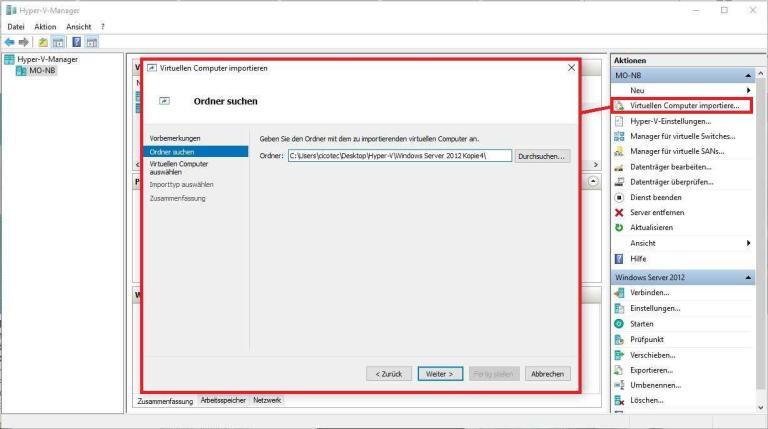Click Dienst beenden stop icon
Image resolution: width=768 pixels, height=429 pixels.
[x=620, y=197]
